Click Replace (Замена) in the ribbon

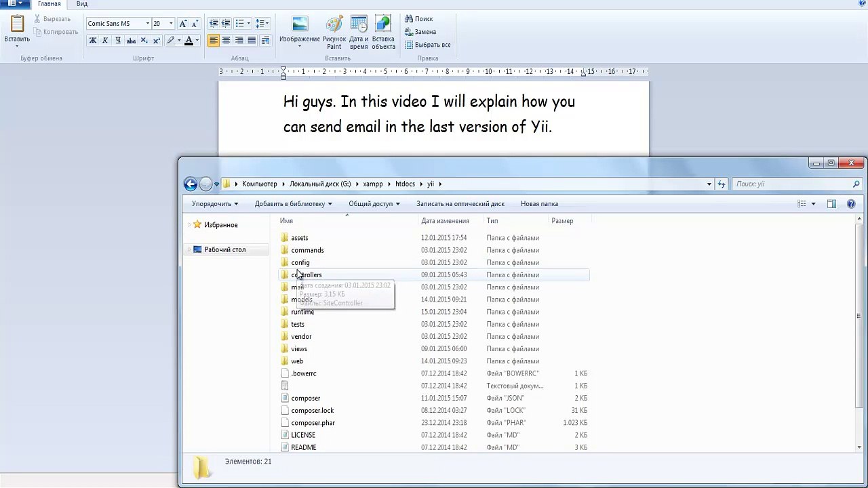click(420, 32)
